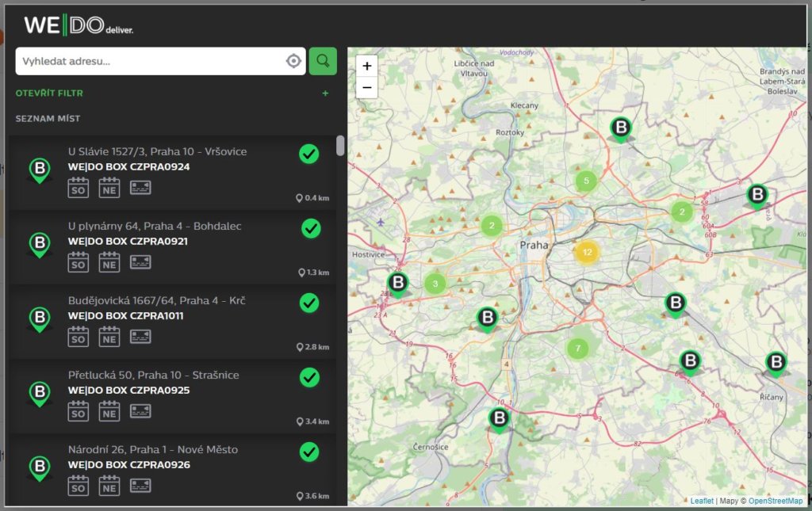
Task: Click the green checkmark for Přetlucká 50
Action: (x=310, y=377)
